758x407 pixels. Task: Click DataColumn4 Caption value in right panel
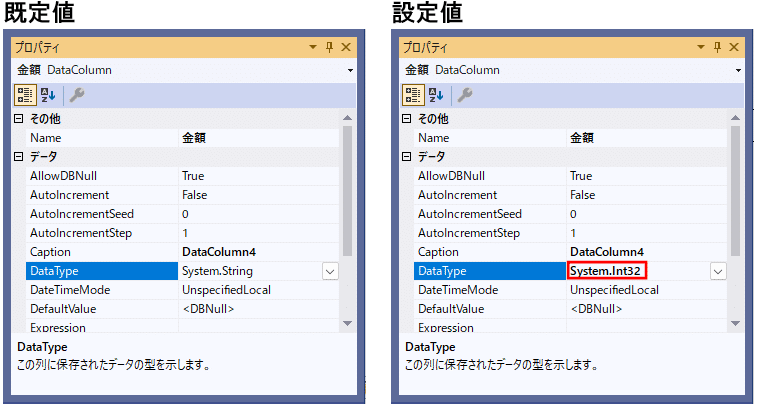pos(607,252)
